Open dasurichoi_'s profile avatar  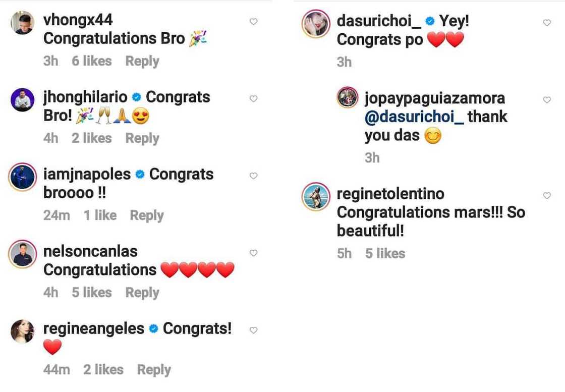pyautogui.click(x=316, y=24)
